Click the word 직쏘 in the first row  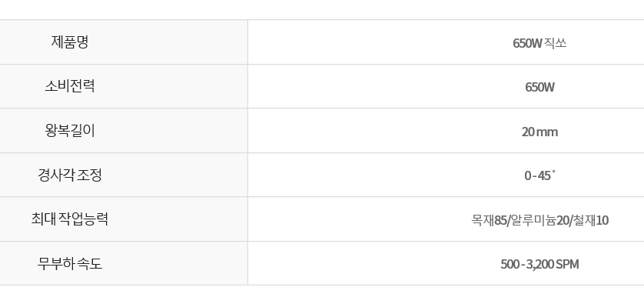tap(556, 43)
